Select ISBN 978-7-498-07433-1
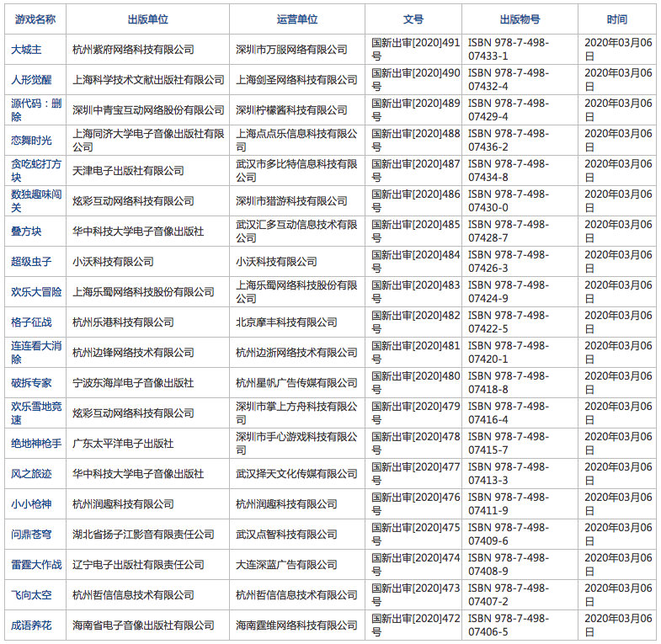 click(509, 50)
